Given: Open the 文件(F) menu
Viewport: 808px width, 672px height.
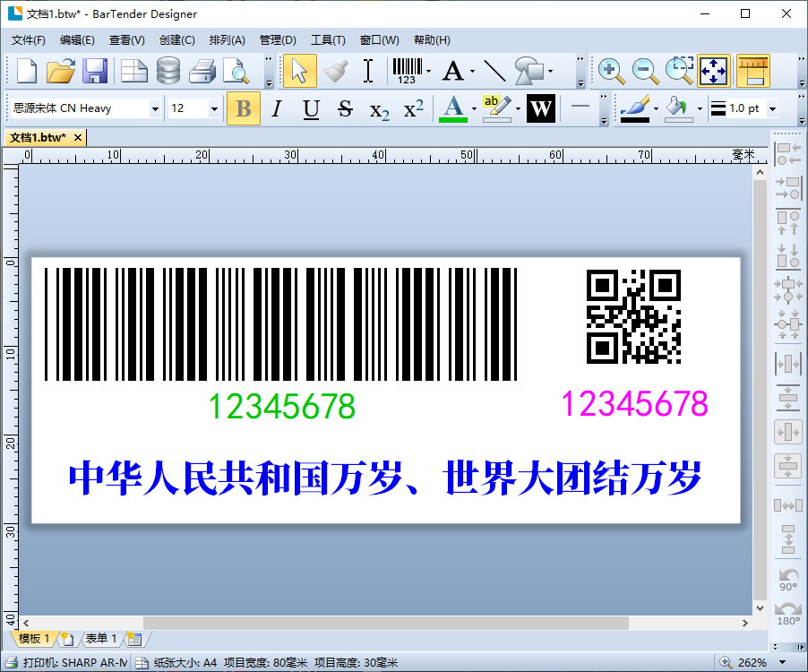Looking at the screenshot, I should 29,40.
